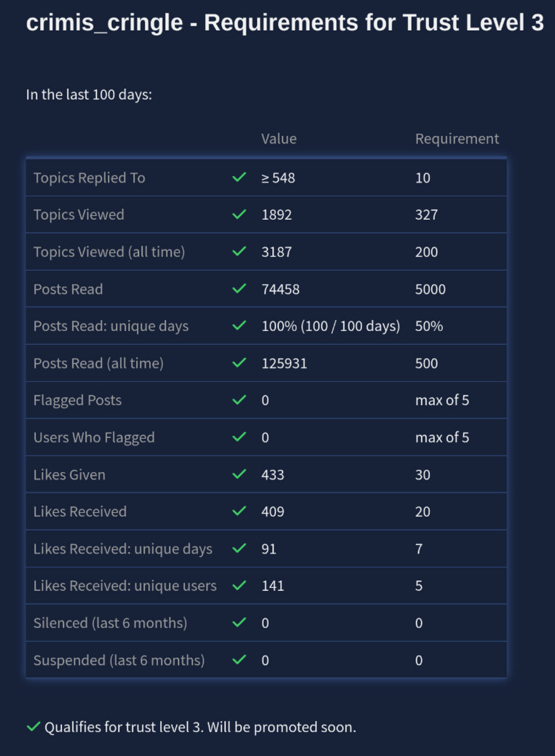Click the checkmark beside Likes Given
555x756 pixels.
coord(239,474)
